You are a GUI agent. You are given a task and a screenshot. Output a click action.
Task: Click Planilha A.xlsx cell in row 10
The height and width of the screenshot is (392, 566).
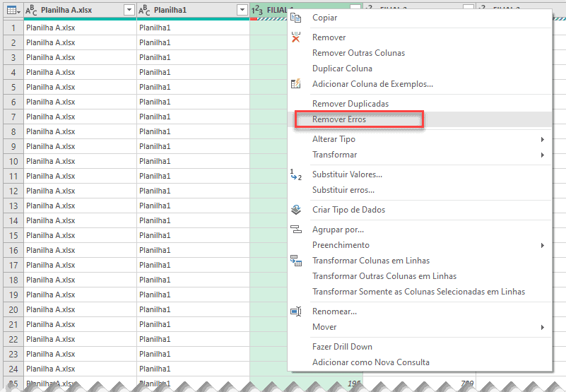pyautogui.click(x=80, y=161)
